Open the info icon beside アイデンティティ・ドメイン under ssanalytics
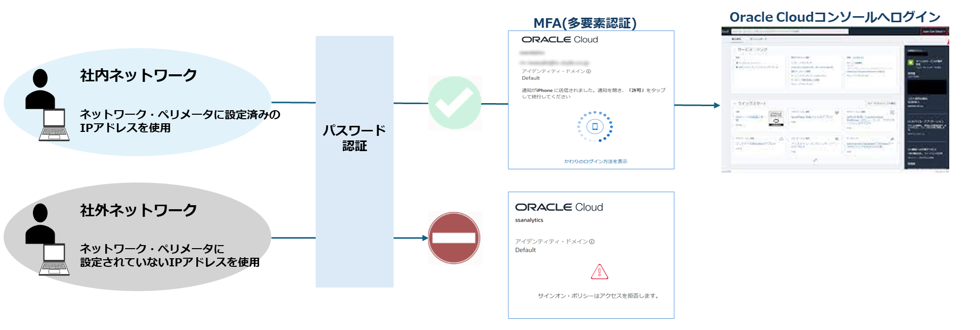This screenshot has height=330, width=980. (592, 242)
